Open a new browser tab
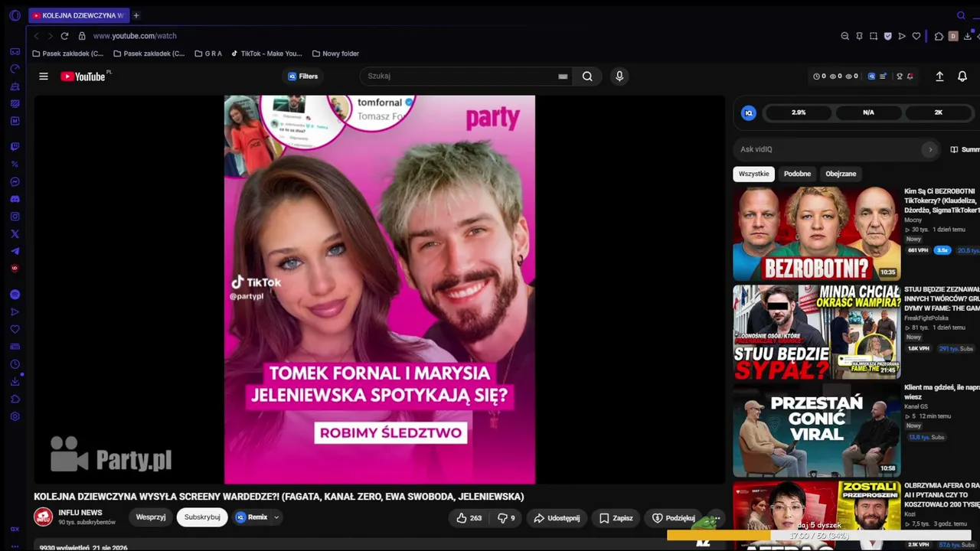Viewport: 980px width, 551px height. click(x=136, y=15)
